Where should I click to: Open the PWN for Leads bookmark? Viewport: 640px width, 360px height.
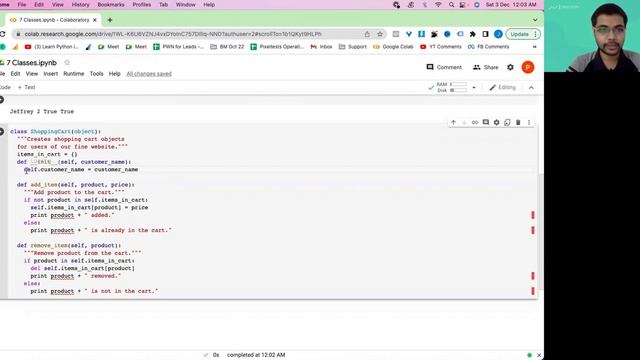click(178, 47)
